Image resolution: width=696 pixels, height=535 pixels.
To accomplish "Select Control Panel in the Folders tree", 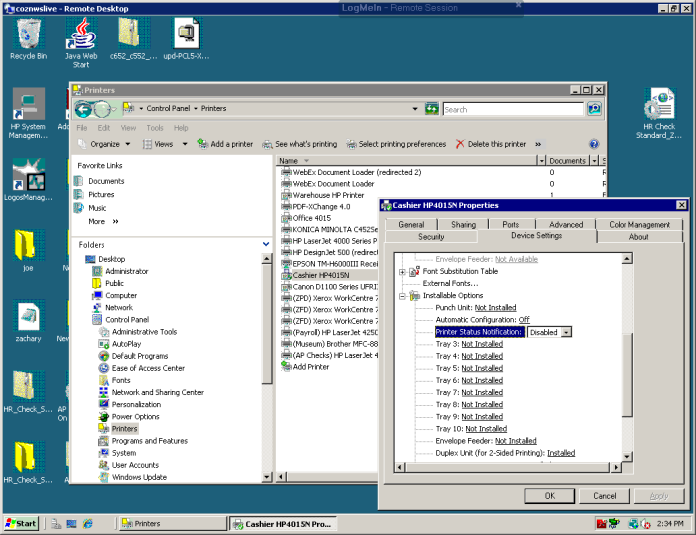I will [126, 320].
